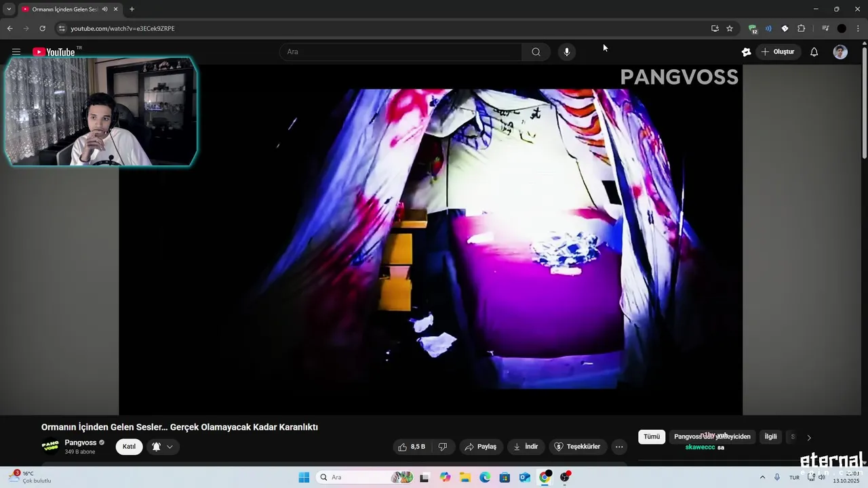Open a new browser tab

132,9
